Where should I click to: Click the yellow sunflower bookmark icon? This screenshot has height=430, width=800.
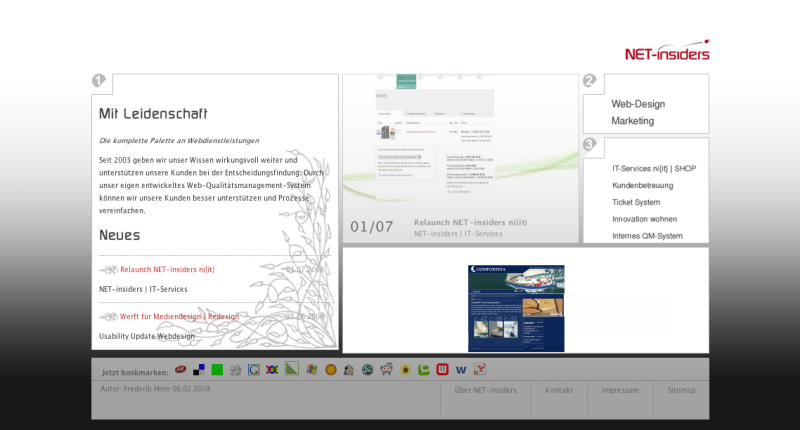pos(406,370)
